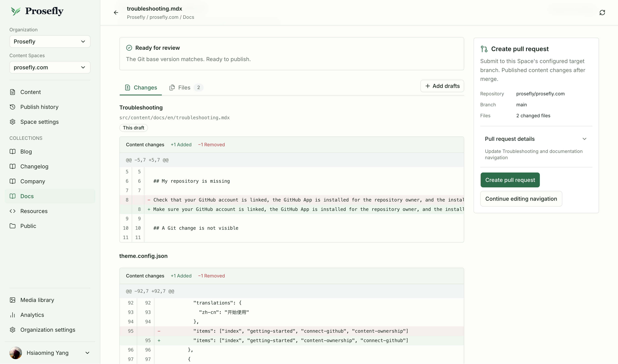618x364 pixels.
Task: Click repository value prosefly/prosefly.com
Action: [540, 94]
